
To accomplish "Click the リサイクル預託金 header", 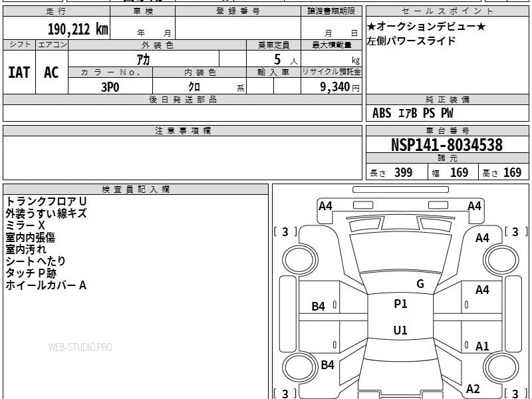I will tap(331, 72).
